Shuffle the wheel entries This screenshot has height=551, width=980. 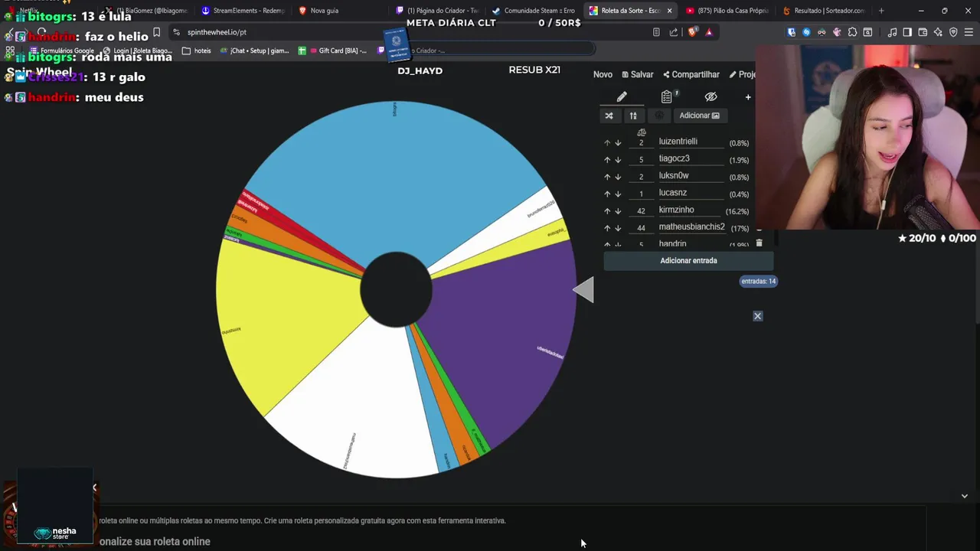pos(609,116)
